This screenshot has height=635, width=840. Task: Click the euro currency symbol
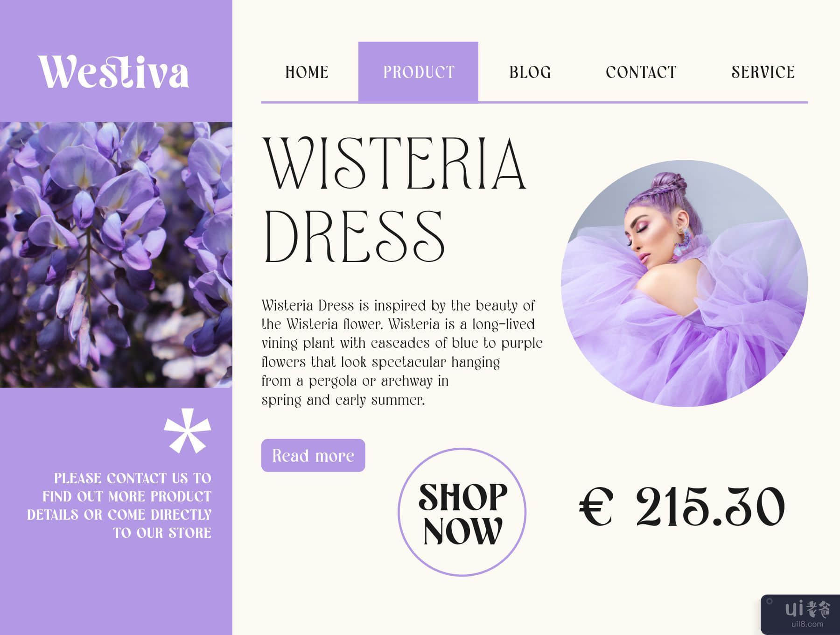point(595,507)
